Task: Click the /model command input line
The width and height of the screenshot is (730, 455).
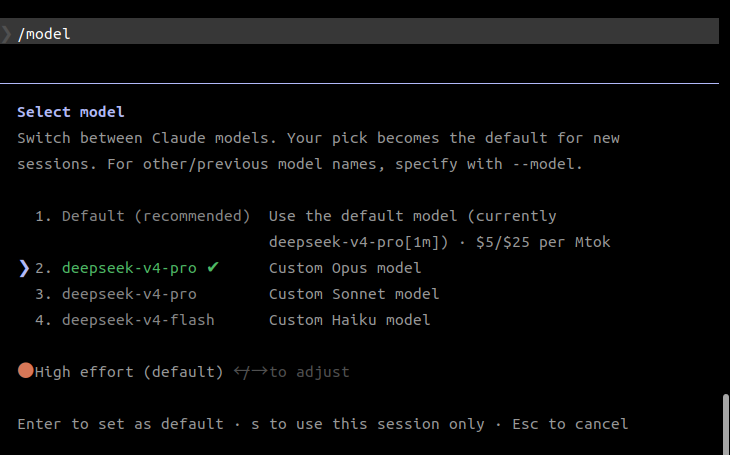Action: point(359,31)
